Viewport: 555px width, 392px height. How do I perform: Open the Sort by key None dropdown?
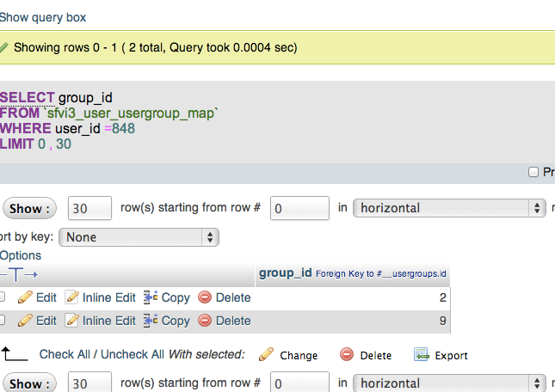tap(139, 236)
